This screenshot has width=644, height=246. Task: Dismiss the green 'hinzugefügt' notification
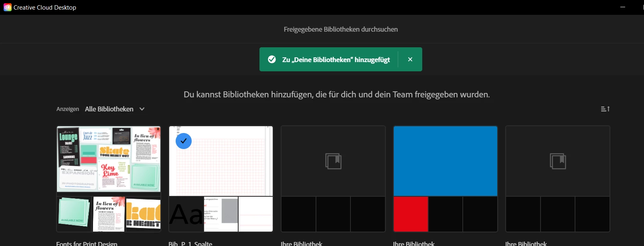coord(410,59)
